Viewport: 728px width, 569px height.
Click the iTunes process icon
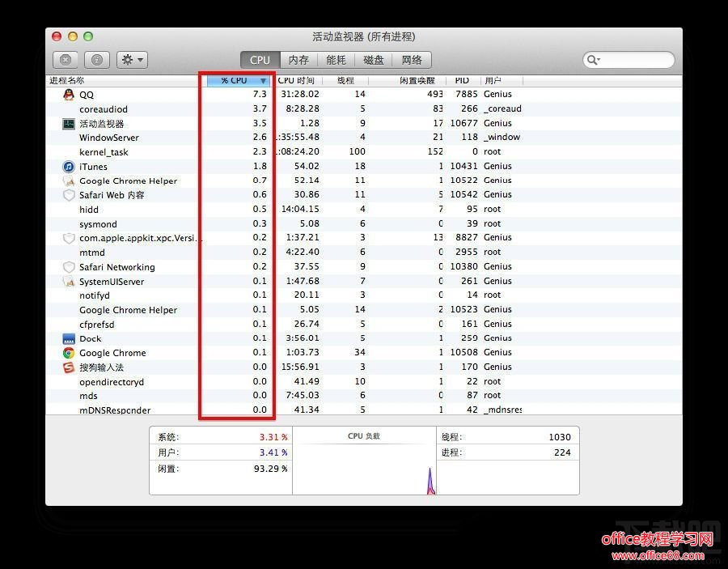[x=69, y=166]
